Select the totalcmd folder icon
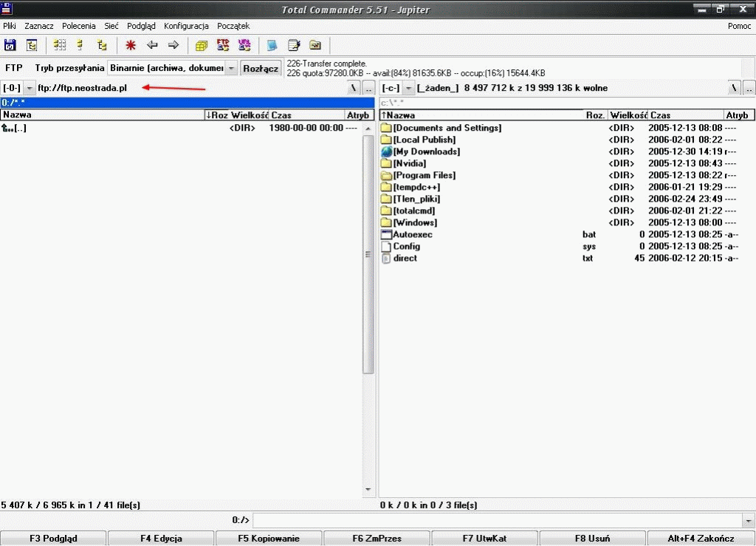 (x=386, y=211)
